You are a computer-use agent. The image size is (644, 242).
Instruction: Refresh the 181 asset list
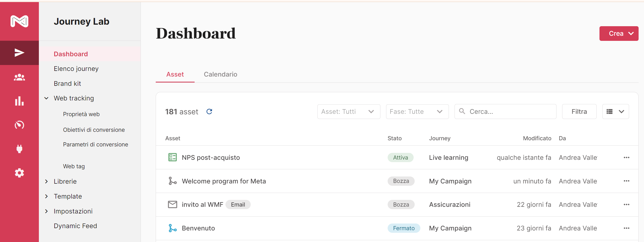tap(209, 111)
